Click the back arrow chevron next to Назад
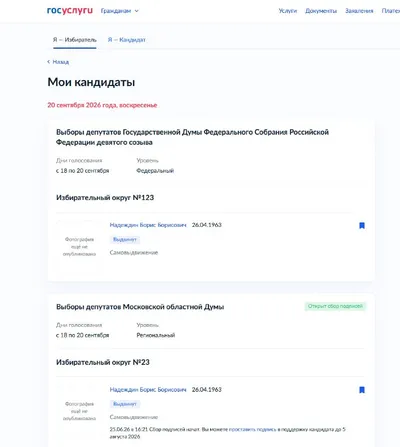 click(x=49, y=62)
